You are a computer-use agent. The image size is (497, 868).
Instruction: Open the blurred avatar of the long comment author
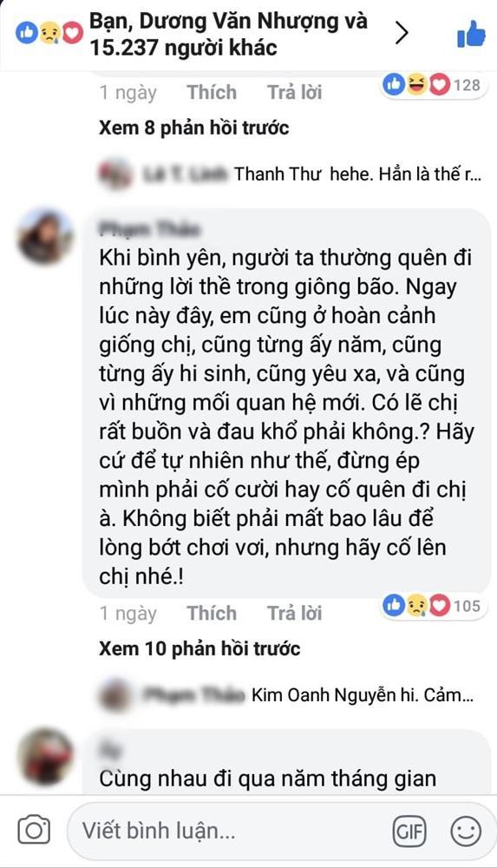click(x=45, y=236)
